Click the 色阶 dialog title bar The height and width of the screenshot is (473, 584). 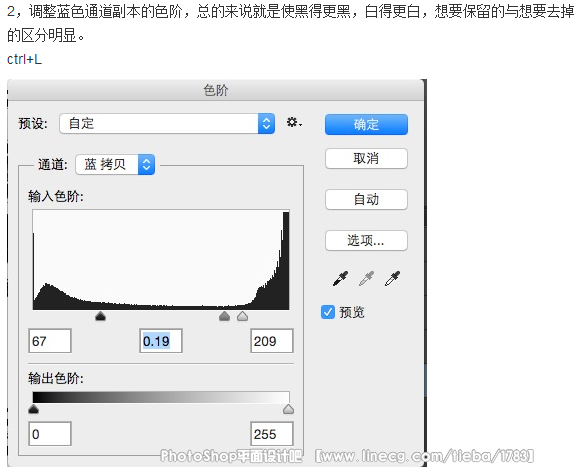[x=216, y=90]
